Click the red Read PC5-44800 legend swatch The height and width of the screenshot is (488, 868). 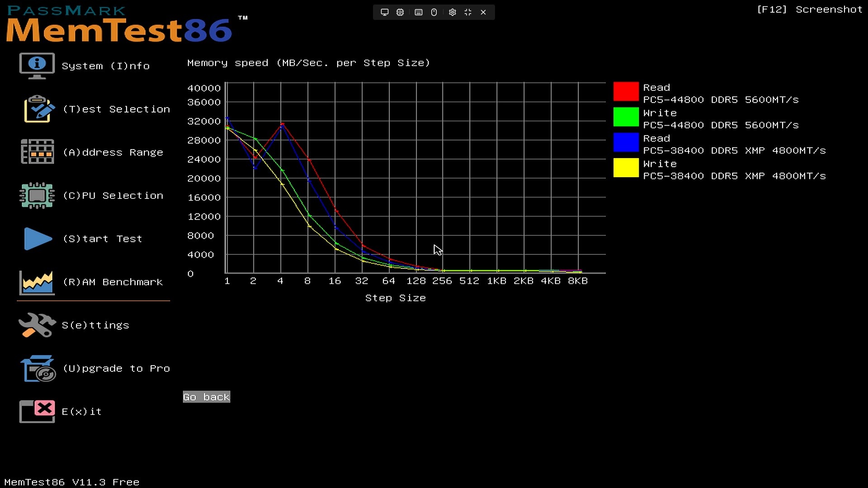pos(626,91)
